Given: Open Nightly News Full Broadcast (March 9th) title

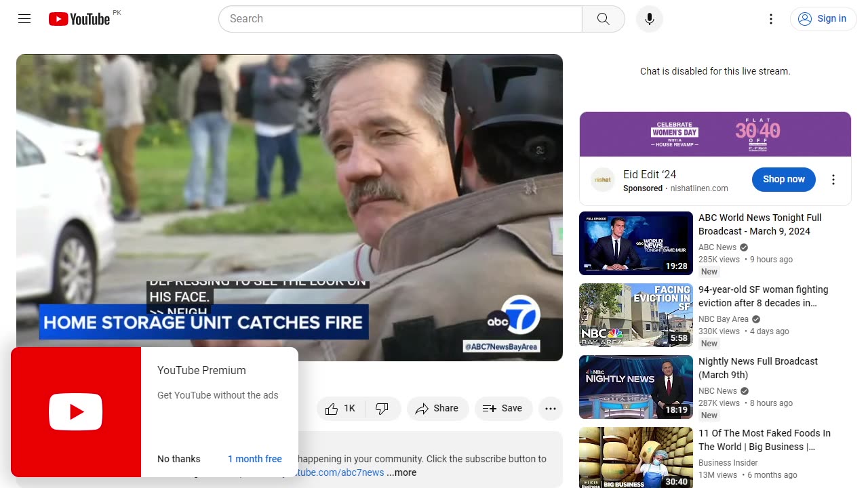Looking at the screenshot, I should 758,368.
